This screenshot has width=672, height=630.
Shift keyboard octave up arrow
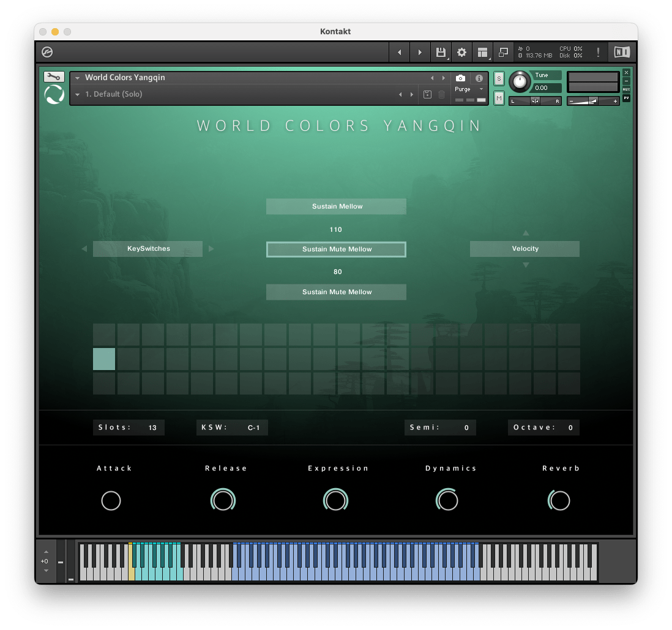47,552
